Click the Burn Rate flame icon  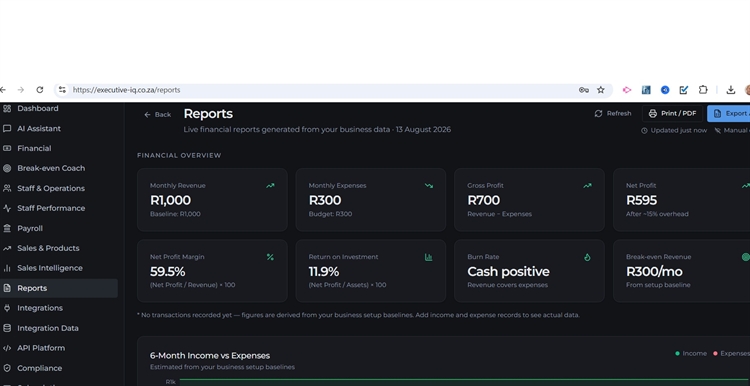(587, 257)
